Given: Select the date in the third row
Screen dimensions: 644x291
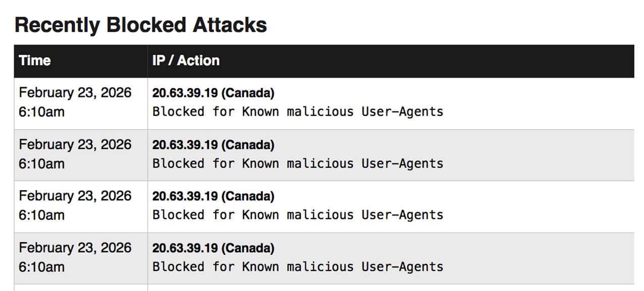Looking at the screenshot, I should coord(75,196).
